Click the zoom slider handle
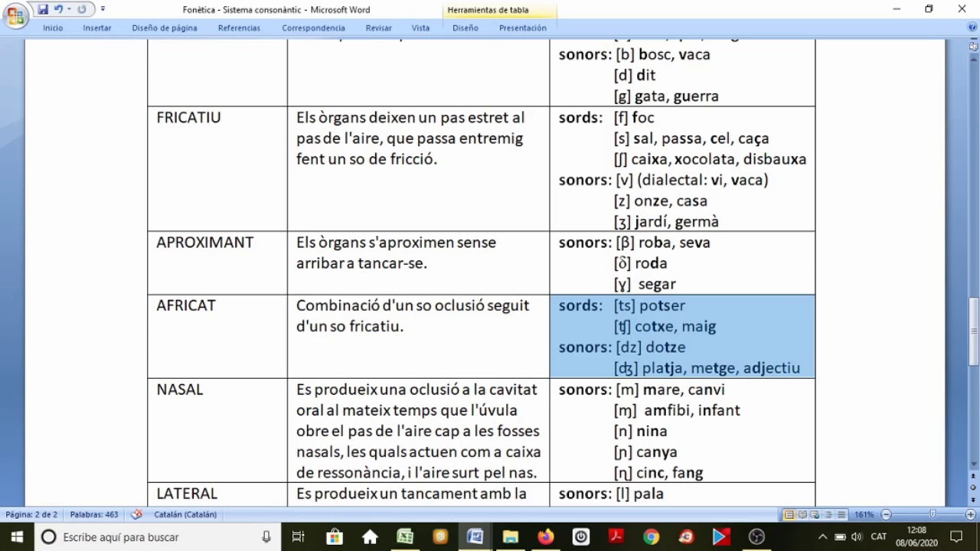 point(933,514)
